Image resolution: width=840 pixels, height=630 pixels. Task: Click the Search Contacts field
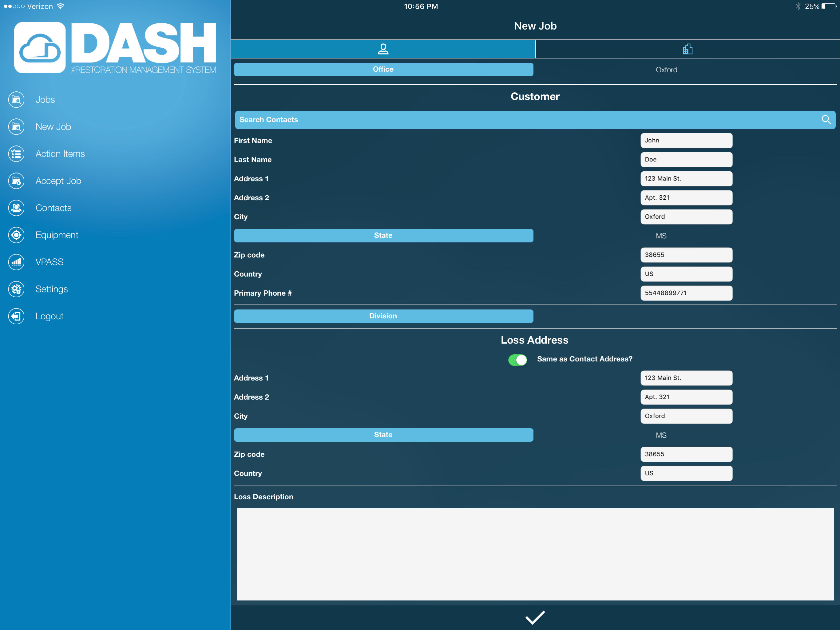point(535,120)
